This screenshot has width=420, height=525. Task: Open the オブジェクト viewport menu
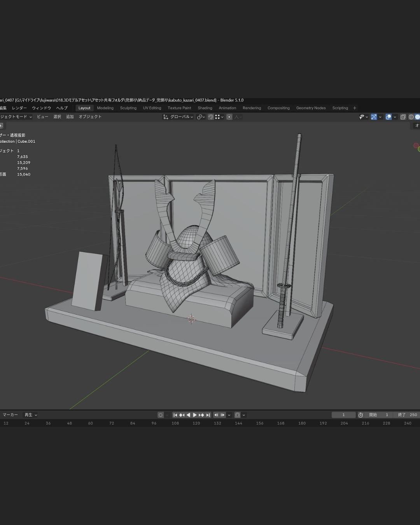coord(90,117)
